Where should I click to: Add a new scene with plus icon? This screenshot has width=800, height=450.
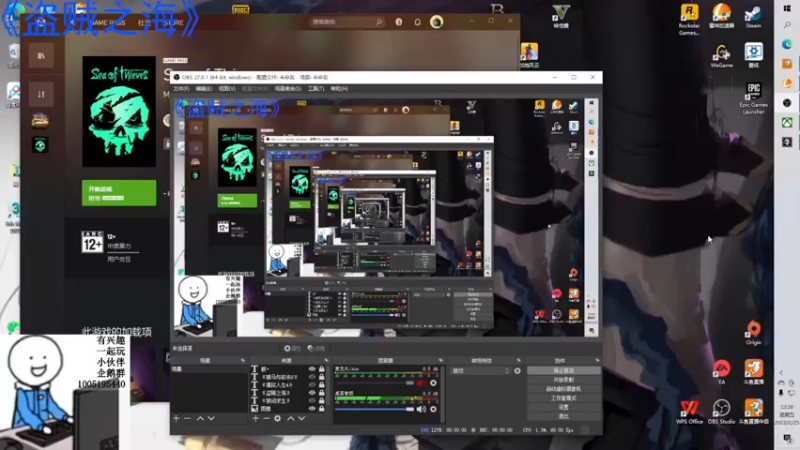point(176,418)
